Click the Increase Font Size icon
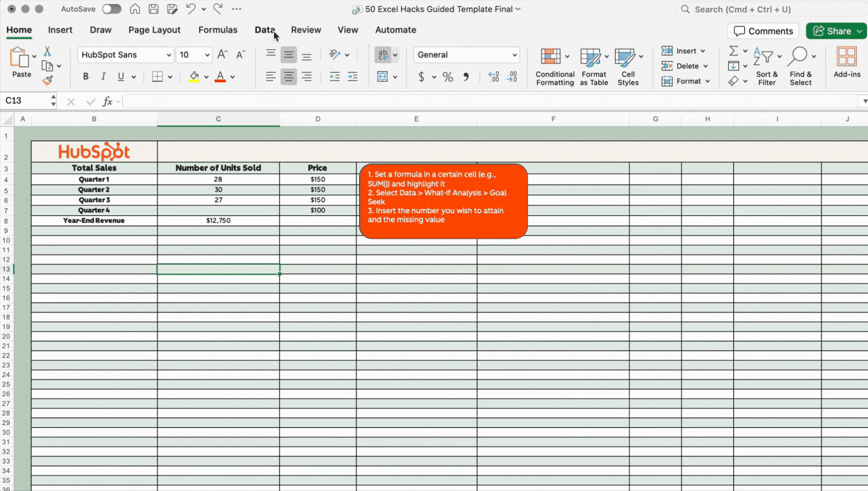Screen dimensions: 868x491 coord(222,55)
